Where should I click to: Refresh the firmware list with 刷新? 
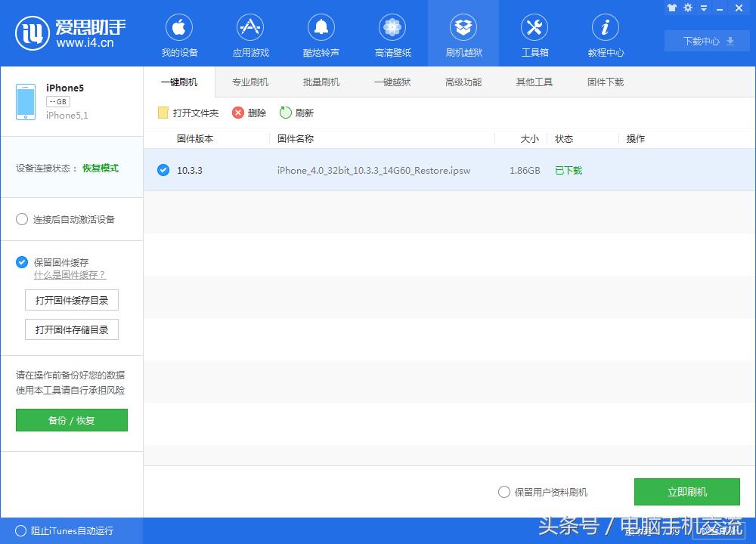coord(296,111)
